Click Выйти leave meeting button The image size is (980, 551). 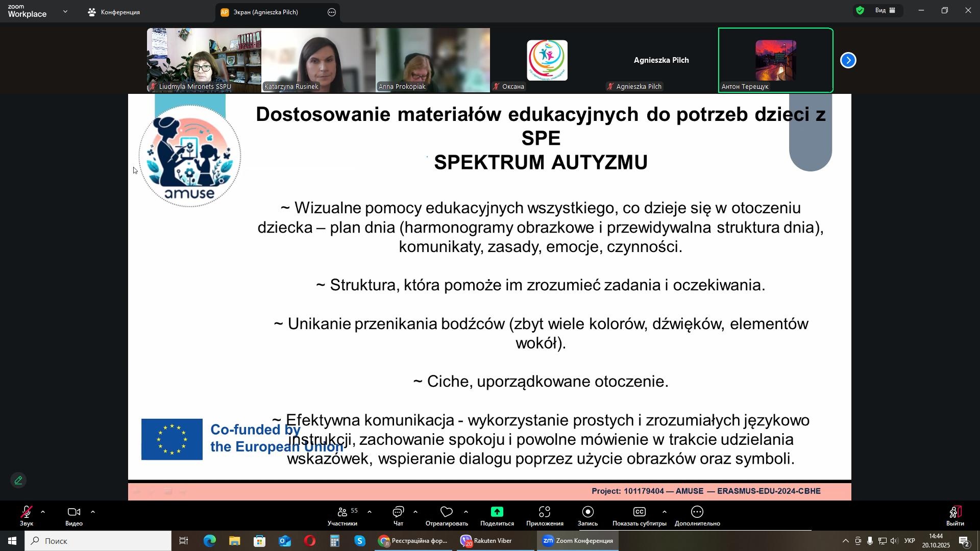[955, 515]
